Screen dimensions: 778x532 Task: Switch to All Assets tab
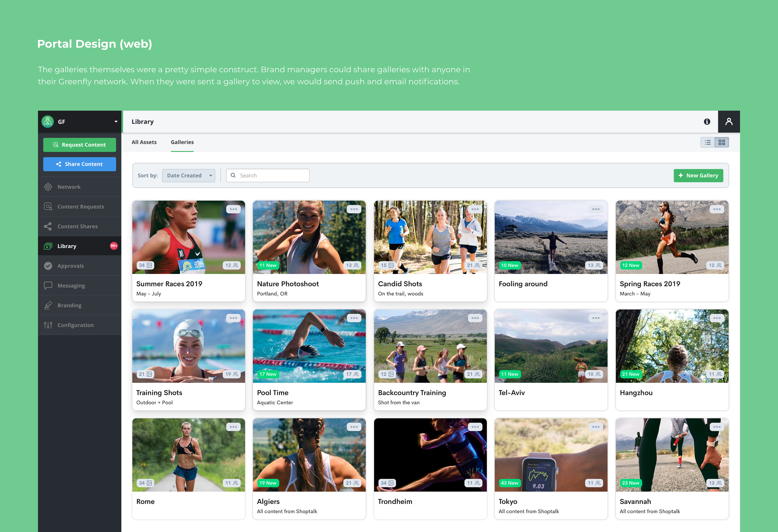(144, 142)
